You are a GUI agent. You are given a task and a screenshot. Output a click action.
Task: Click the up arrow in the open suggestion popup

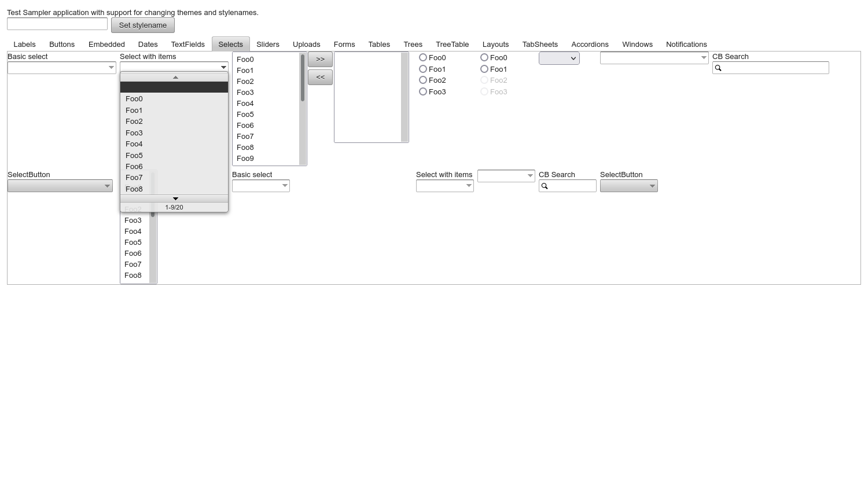[x=175, y=78]
